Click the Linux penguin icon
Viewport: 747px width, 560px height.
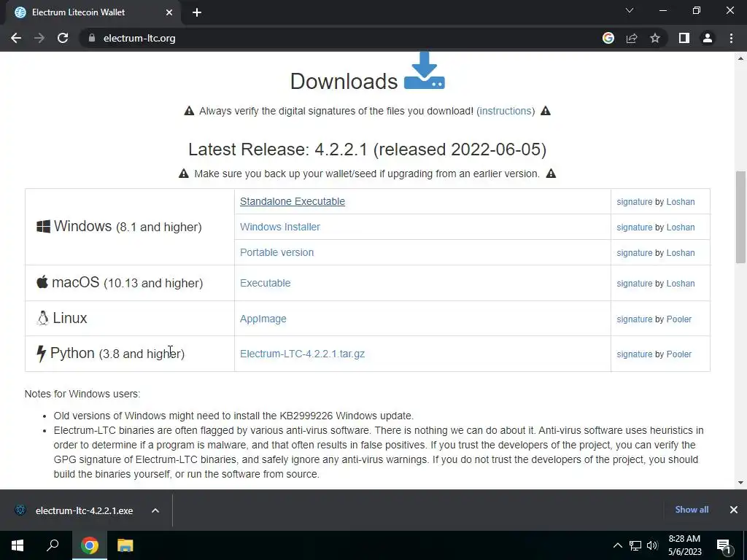pos(42,318)
